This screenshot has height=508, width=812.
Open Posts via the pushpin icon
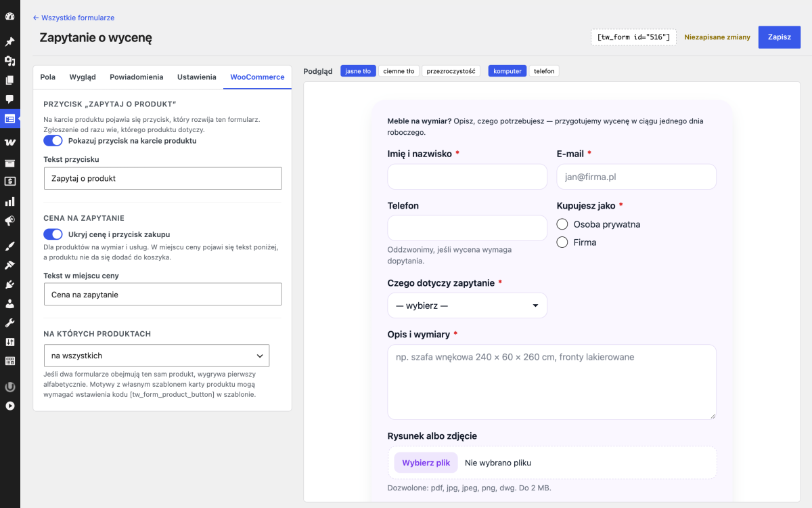pyautogui.click(x=10, y=41)
